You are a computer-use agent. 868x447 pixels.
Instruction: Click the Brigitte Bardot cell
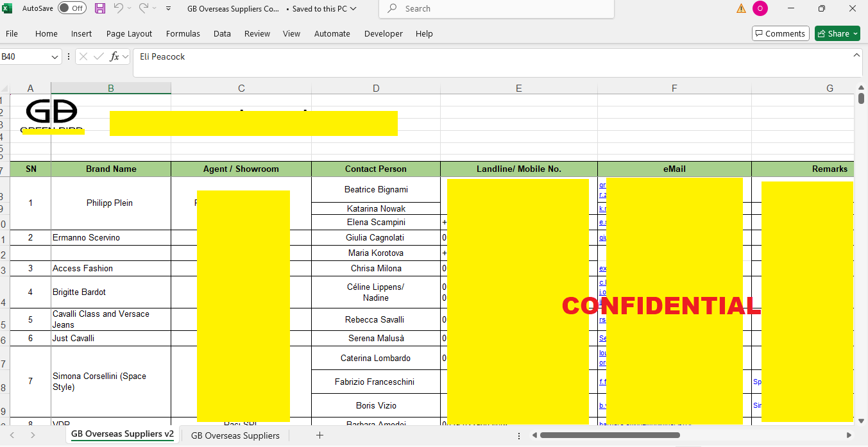(x=111, y=292)
